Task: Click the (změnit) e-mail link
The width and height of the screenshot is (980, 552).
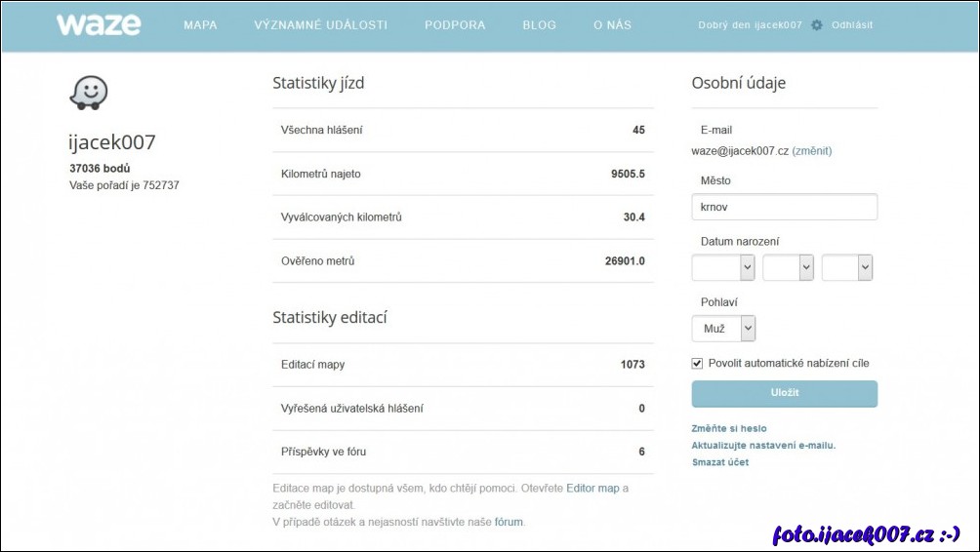Action: [811, 151]
